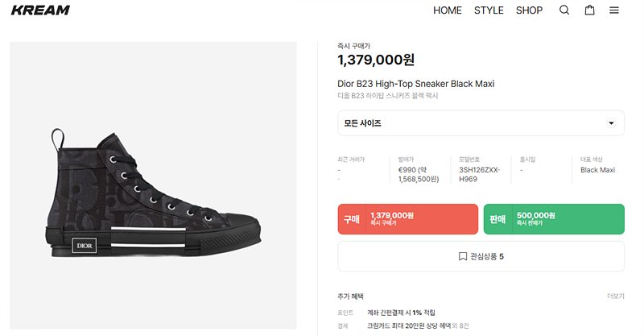Screen dimensions: 644x336
Task: Expand 더보기 for additional benefits
Action: (x=616, y=296)
